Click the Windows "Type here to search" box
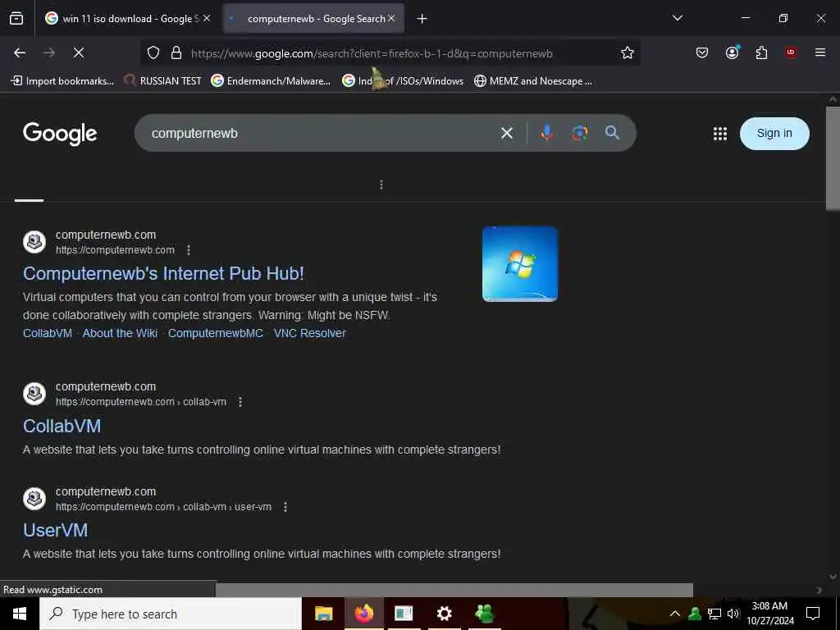The image size is (840, 630). (171, 614)
